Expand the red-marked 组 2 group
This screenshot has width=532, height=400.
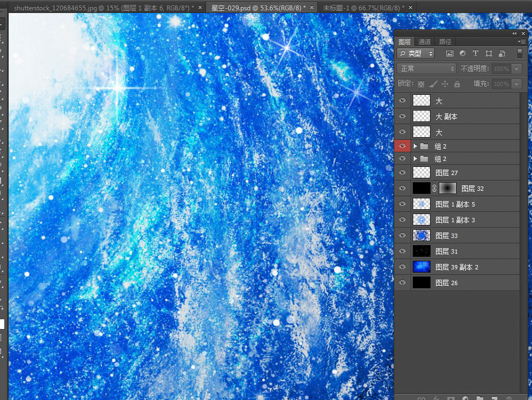tap(415, 146)
